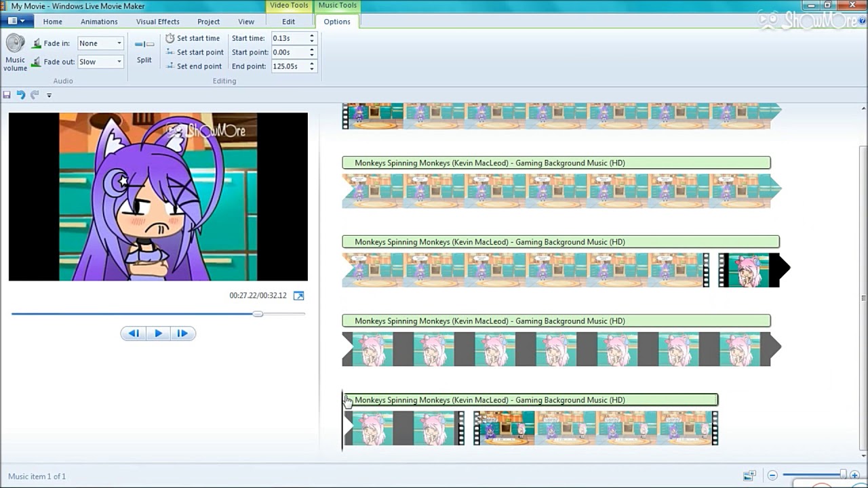Go to the View tab

pyautogui.click(x=246, y=22)
